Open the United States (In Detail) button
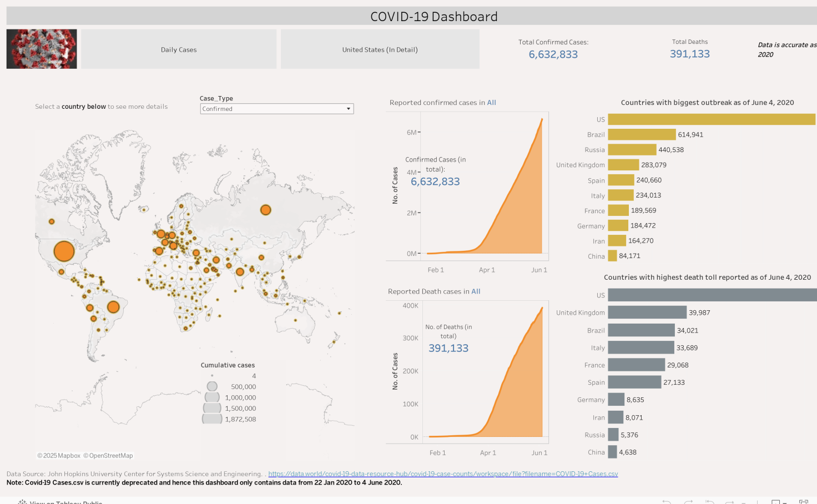 point(380,49)
